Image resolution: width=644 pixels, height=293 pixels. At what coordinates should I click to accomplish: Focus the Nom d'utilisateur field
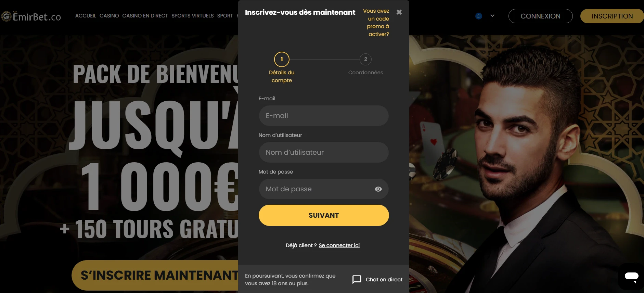click(324, 152)
